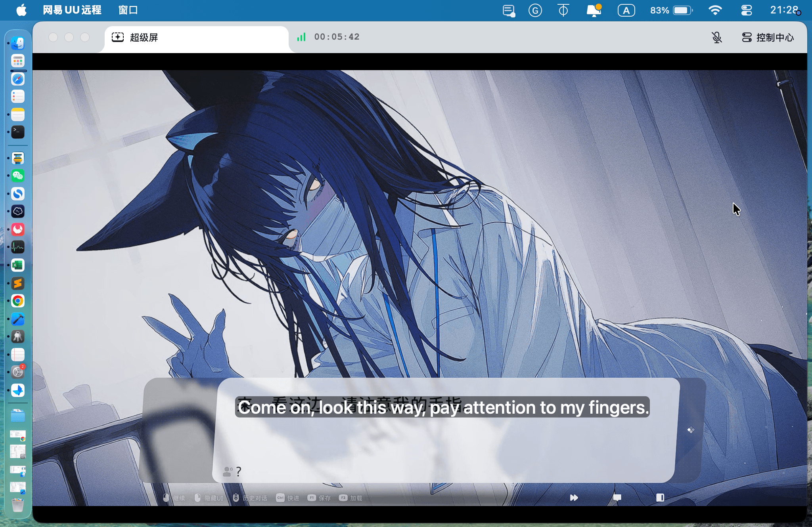812x527 pixels.
Task: Click the circle-with-line menu bar icon
Action: click(563, 10)
